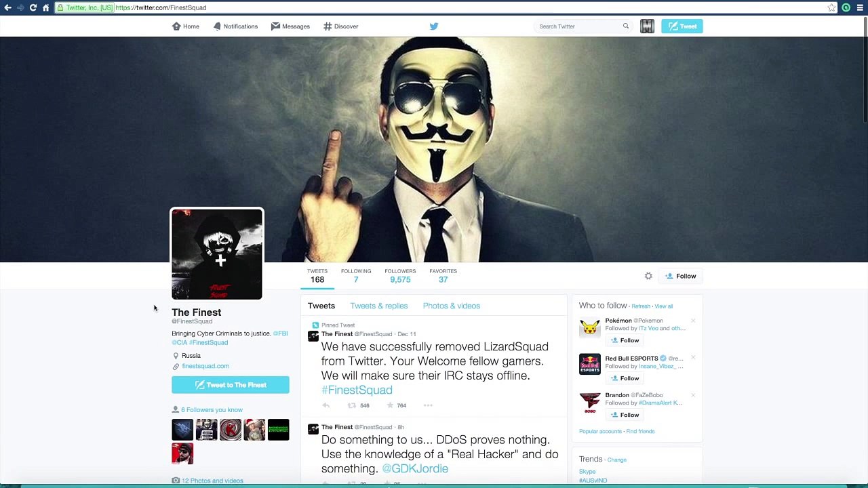Click the browser forward arrow

(x=20, y=7)
